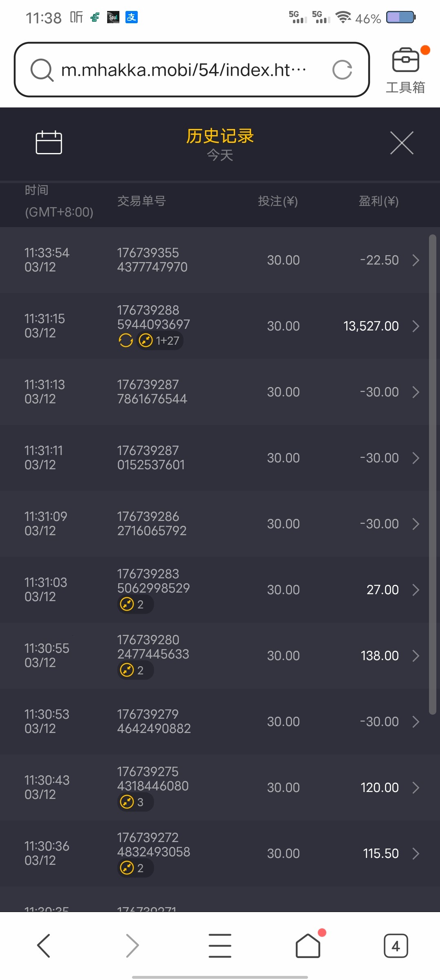Image resolution: width=440 pixels, height=980 pixels.
Task: Click the address bar URL field
Action: coord(183,70)
